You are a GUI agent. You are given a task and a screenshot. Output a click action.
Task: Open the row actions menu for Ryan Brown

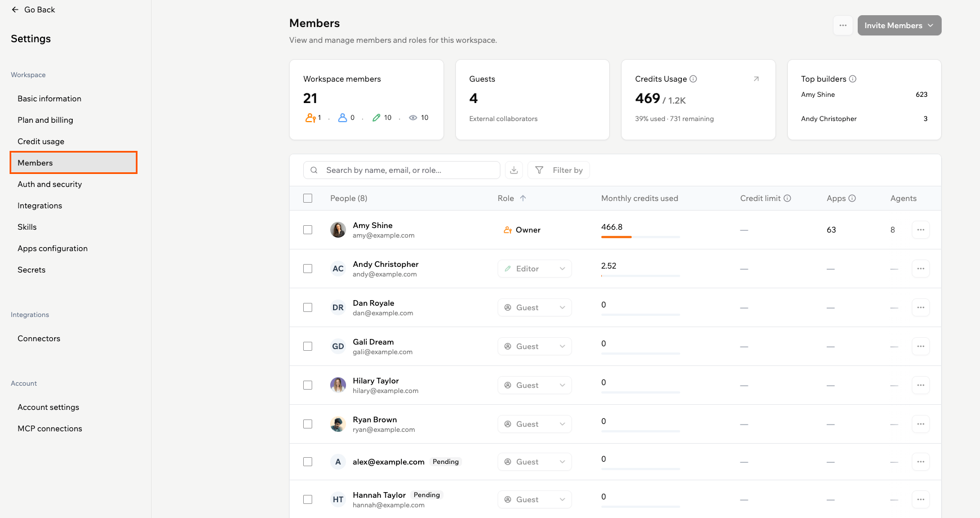click(920, 424)
